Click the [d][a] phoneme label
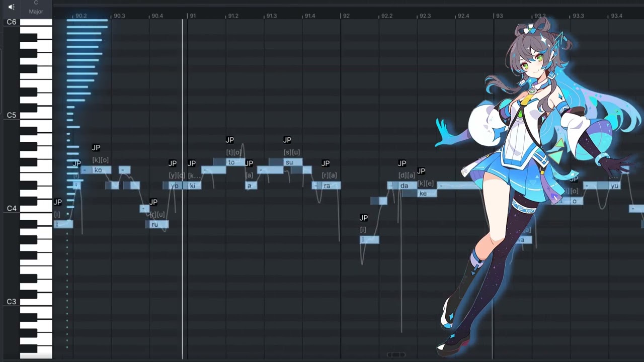The width and height of the screenshot is (644, 362). point(407,175)
